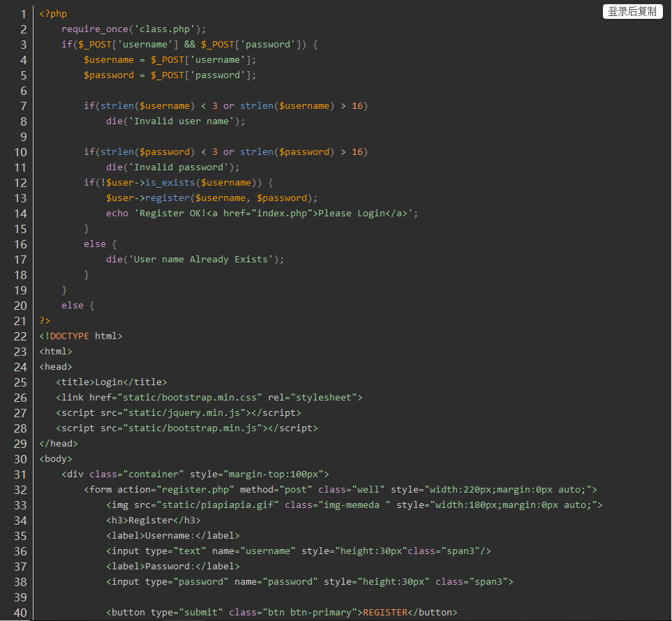
Task: Click '<label>Password:</label>' line
Action: tap(173, 567)
